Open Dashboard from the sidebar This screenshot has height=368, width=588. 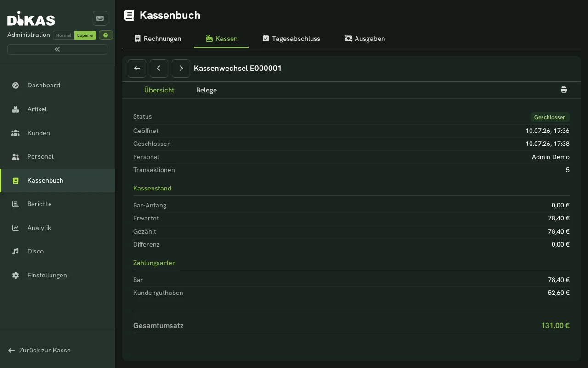tap(57, 85)
